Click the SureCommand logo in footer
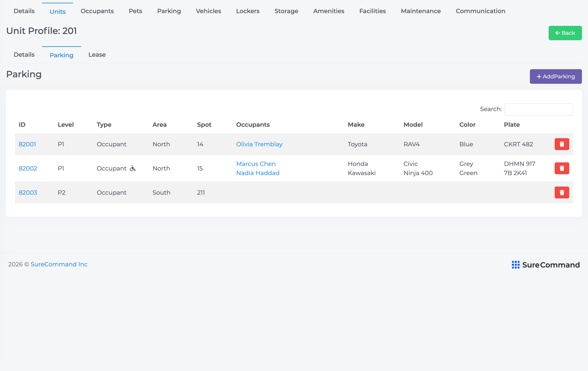The height and width of the screenshot is (371, 588). click(x=545, y=265)
